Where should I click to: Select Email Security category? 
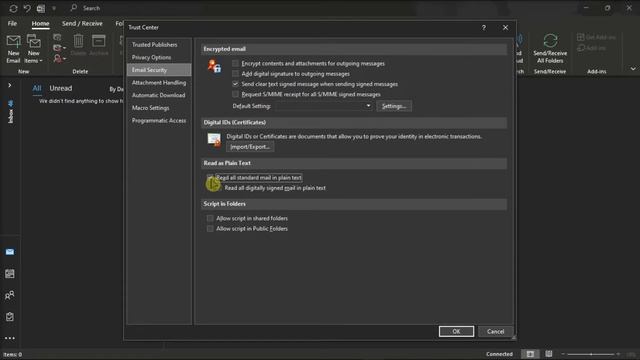(159, 70)
